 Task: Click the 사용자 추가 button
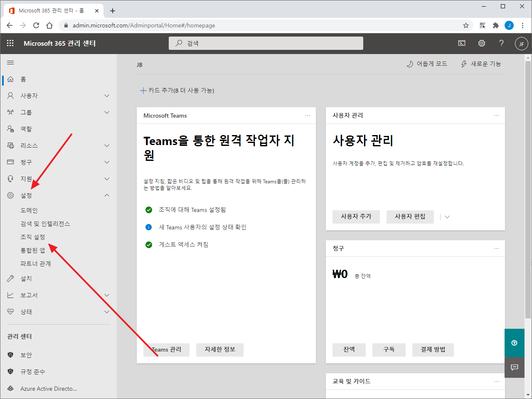(x=356, y=217)
